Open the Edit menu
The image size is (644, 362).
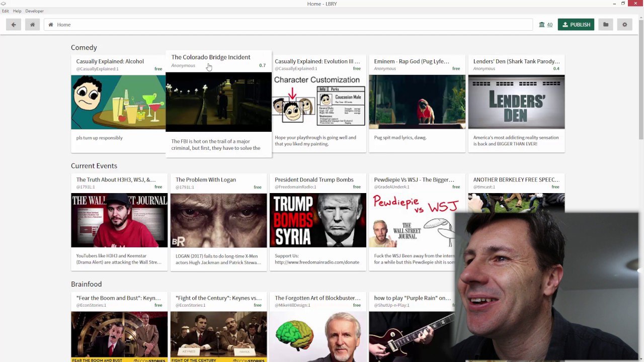5,11
